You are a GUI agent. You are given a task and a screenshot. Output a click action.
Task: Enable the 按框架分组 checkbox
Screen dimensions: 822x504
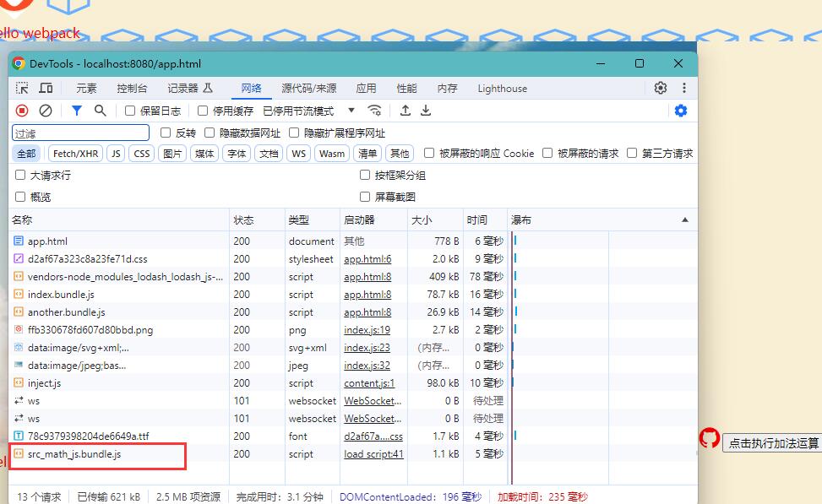pyautogui.click(x=365, y=175)
